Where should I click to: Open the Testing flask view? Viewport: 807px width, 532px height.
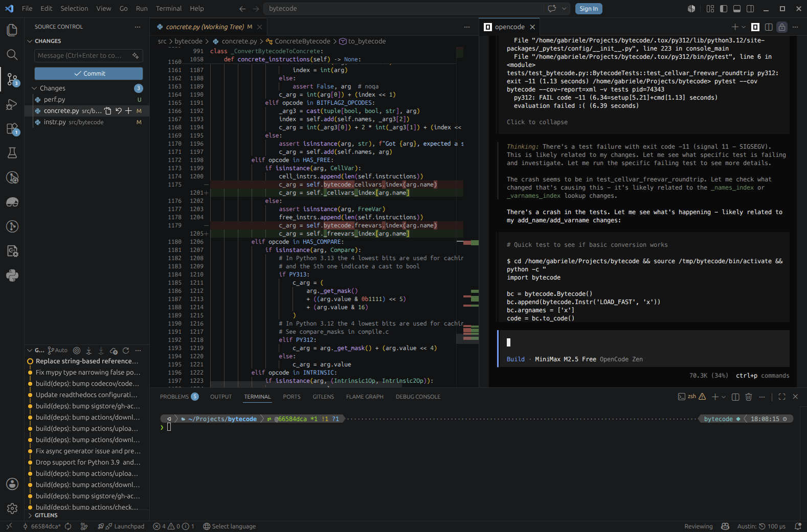12,153
